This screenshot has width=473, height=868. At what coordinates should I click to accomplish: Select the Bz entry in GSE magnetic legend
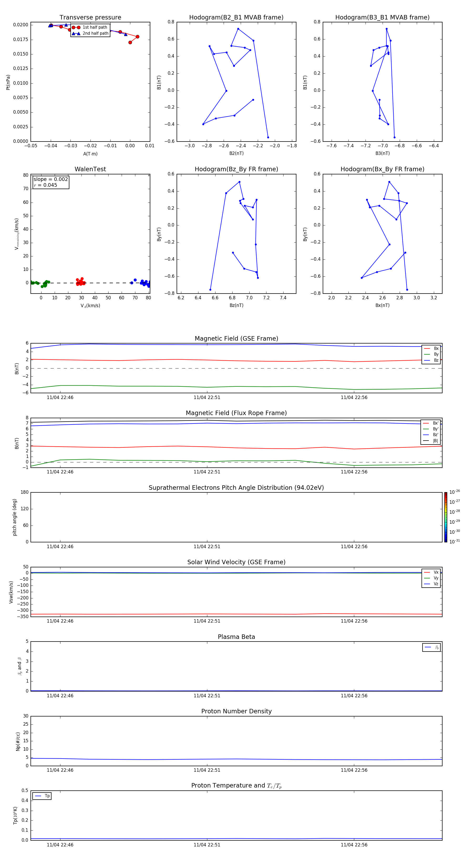(431, 360)
